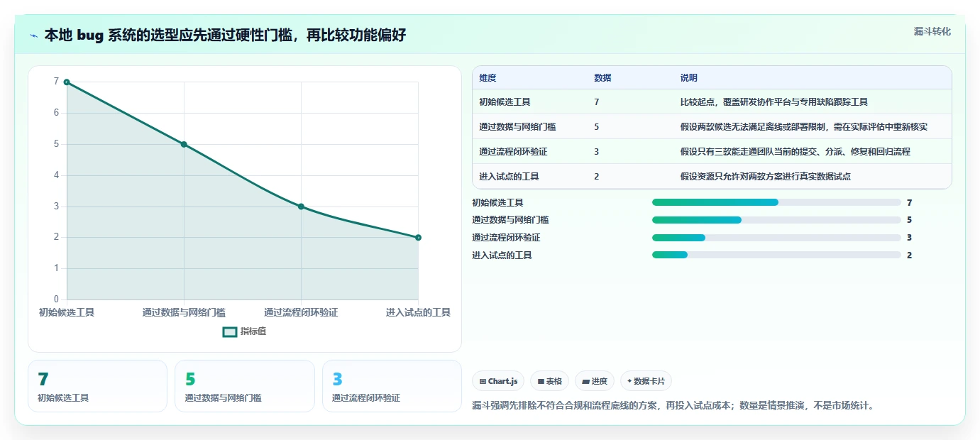Click the 指标值 legend label
Screen dimensions: 980x440
click(253, 331)
